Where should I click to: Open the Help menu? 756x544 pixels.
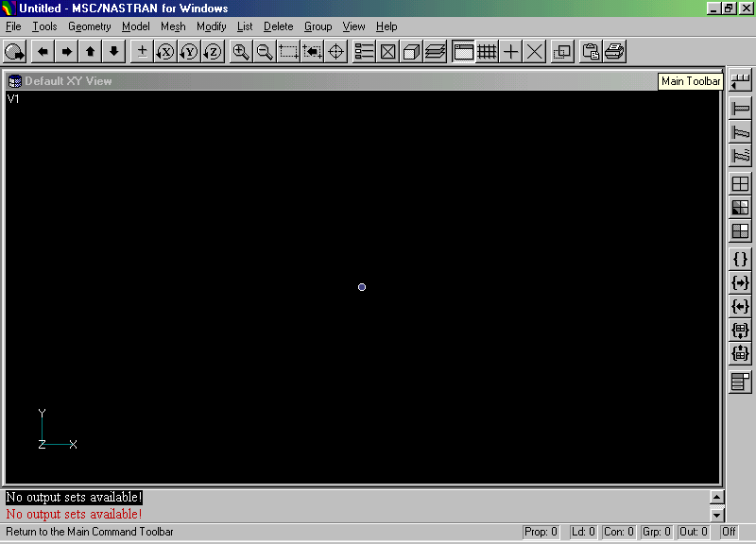387,26
